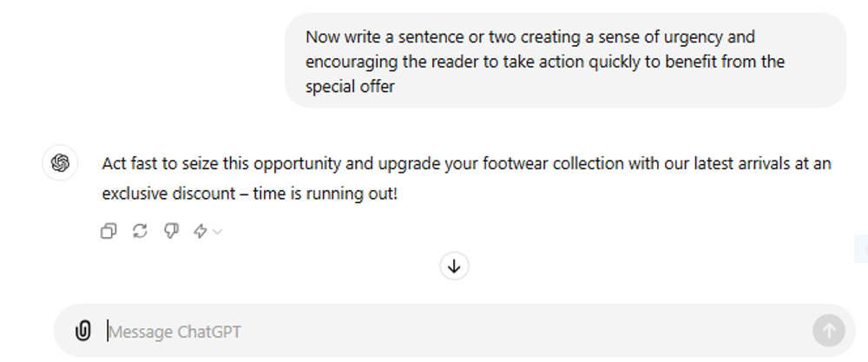This screenshot has height=362, width=868.
Task: Attach a file using the paperclip icon
Action: (83, 331)
